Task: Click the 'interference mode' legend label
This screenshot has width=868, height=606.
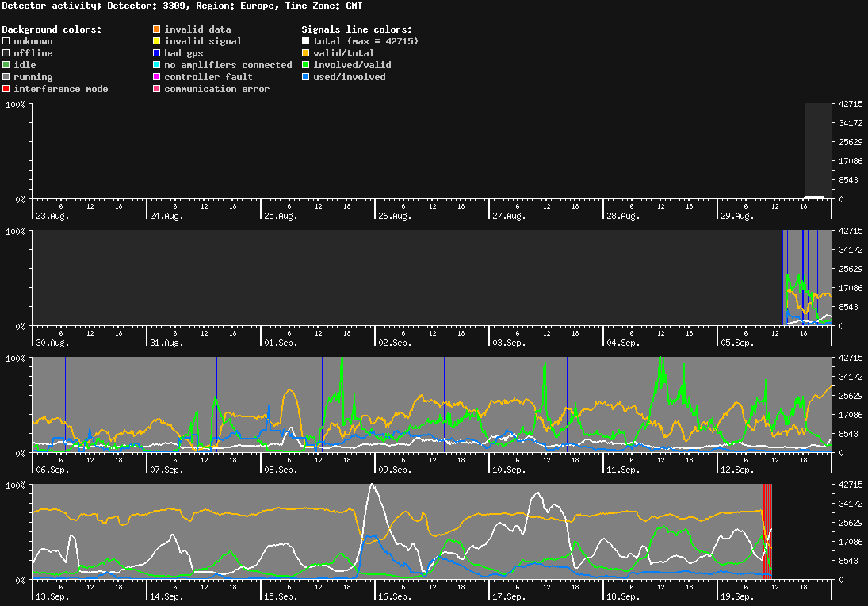Action: 61,89
